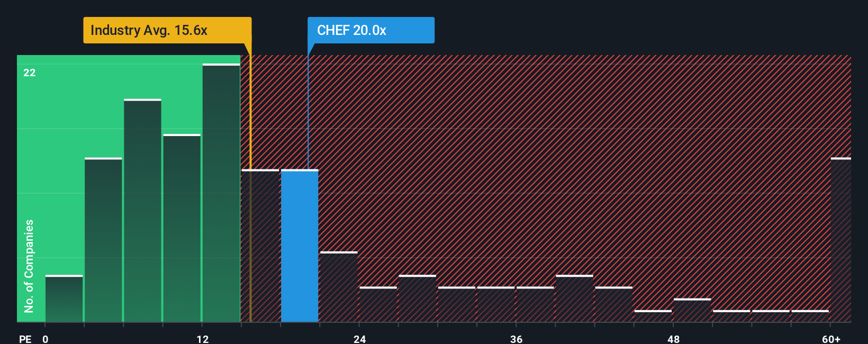Click the 48 tick label on x-axis
868x344 pixels.
coord(674,339)
